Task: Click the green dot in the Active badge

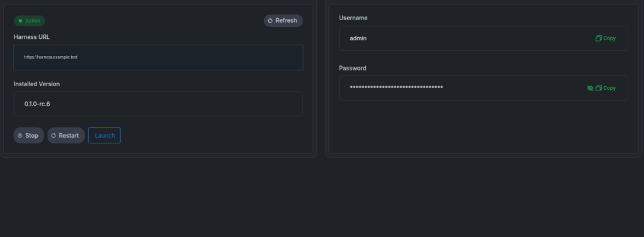Action: pyautogui.click(x=20, y=21)
